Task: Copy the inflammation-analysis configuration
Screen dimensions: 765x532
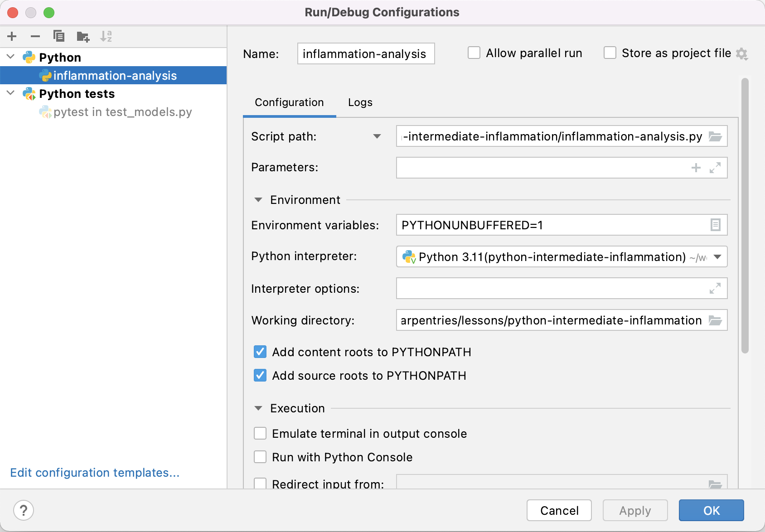Action: click(59, 36)
